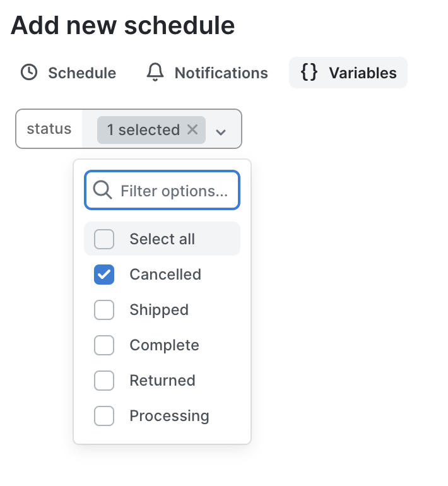Click the '1 selected' chip
Image resolution: width=448 pixels, height=486 pixels.
143,130
